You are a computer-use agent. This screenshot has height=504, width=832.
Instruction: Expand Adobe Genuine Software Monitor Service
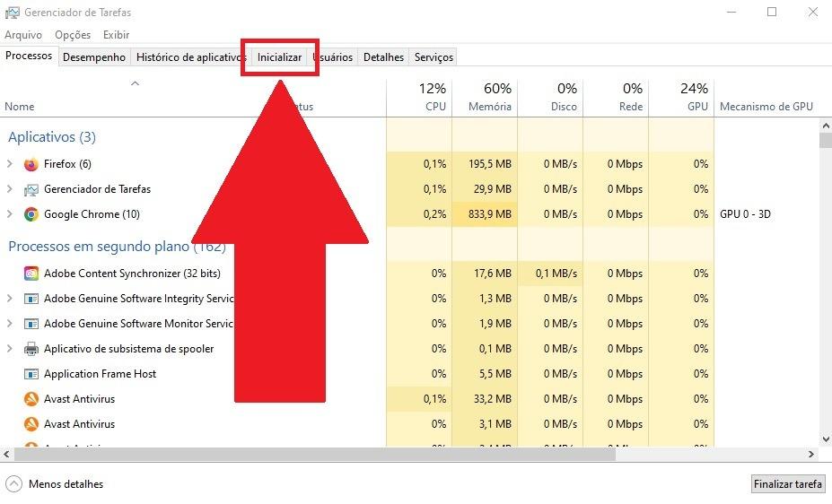click(10, 323)
